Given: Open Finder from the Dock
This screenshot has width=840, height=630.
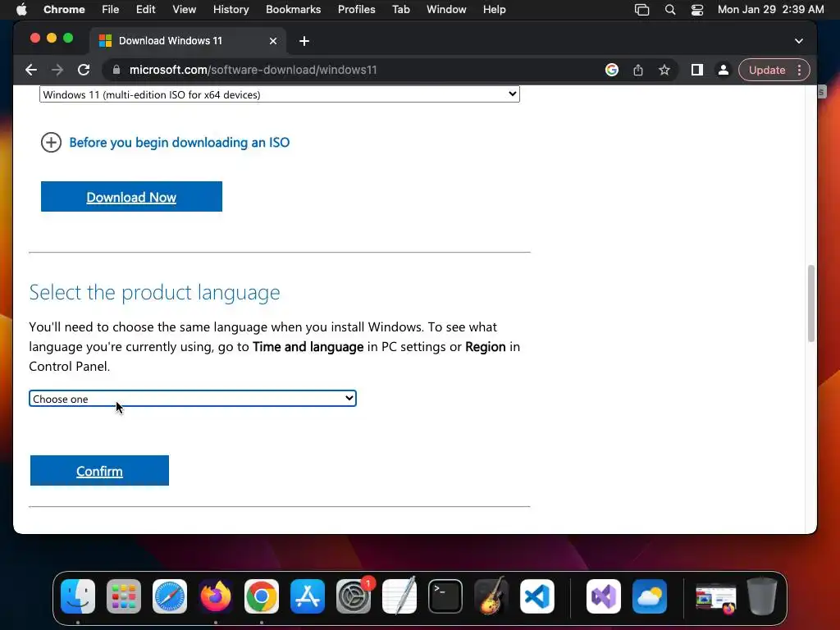Looking at the screenshot, I should [78, 596].
